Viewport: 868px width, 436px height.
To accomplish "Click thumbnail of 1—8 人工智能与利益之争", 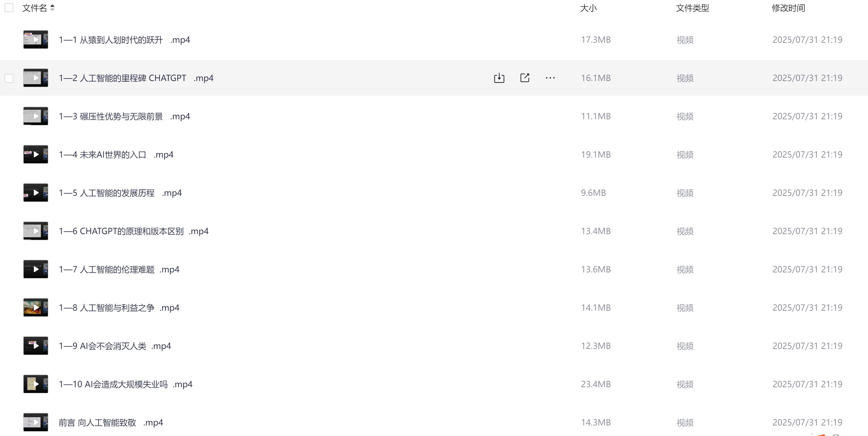I will (x=36, y=307).
